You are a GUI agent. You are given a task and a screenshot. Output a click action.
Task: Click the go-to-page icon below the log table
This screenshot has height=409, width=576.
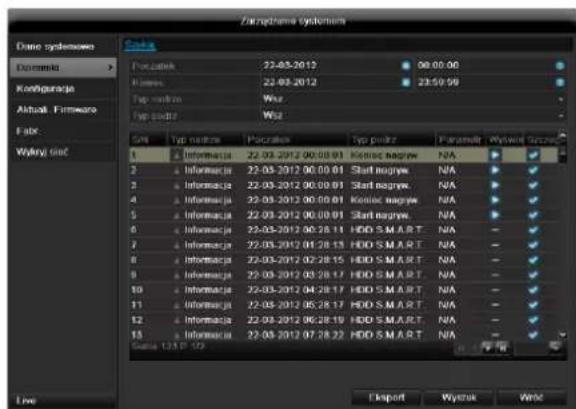(x=555, y=347)
